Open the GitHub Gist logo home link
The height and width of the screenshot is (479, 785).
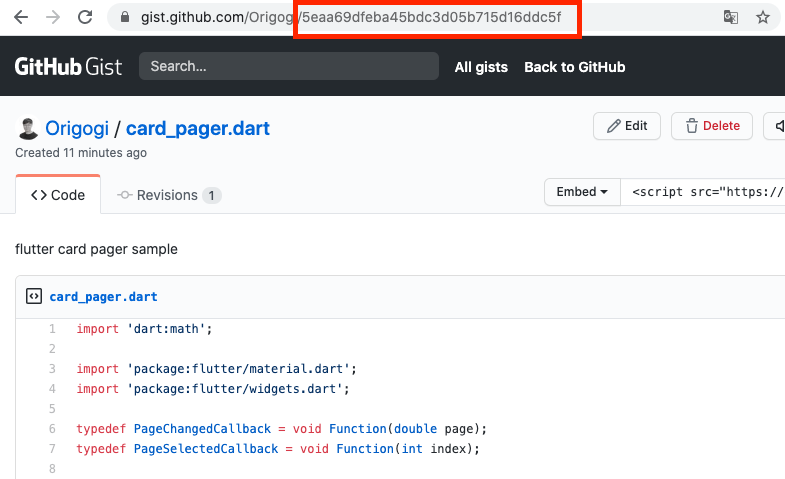click(x=68, y=67)
